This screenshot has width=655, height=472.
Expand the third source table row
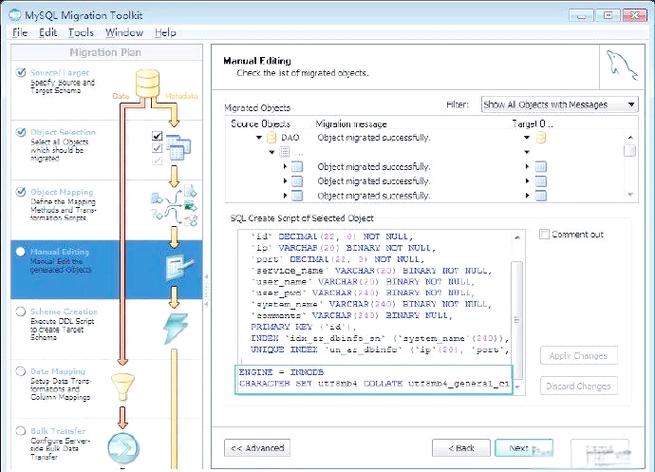click(x=285, y=195)
